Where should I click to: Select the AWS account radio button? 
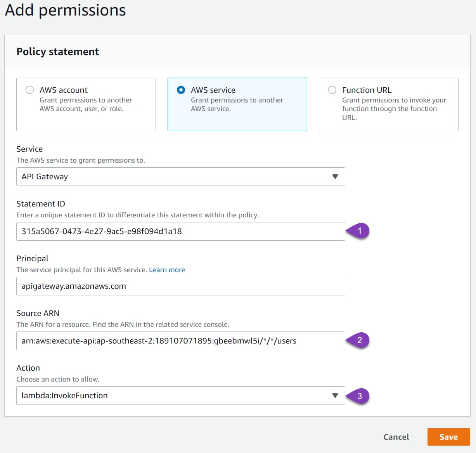coord(30,90)
